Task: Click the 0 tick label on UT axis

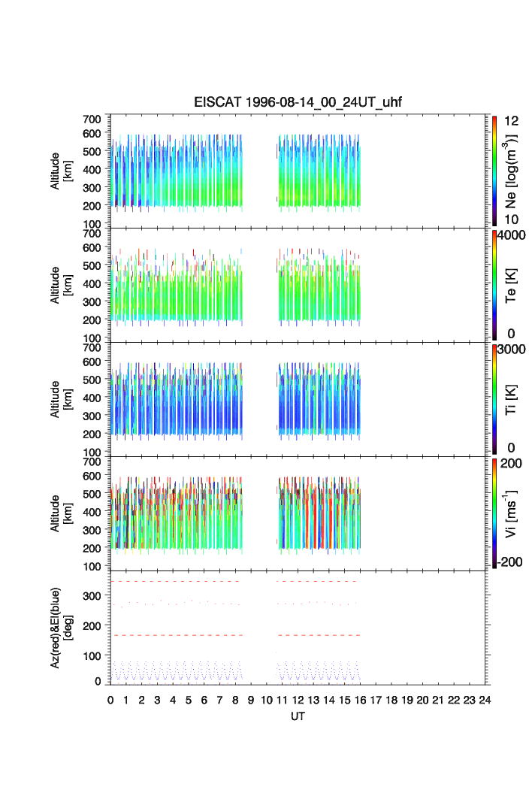Action: 110,700
